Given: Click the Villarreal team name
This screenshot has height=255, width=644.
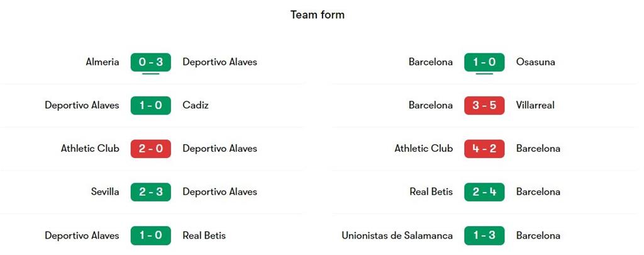Looking at the screenshot, I should coord(535,105).
